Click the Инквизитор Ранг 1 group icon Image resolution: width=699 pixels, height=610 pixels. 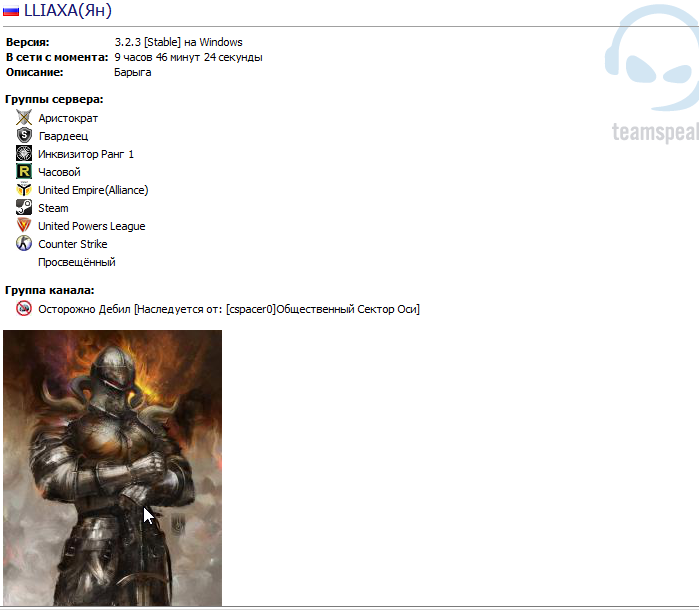click(x=24, y=153)
